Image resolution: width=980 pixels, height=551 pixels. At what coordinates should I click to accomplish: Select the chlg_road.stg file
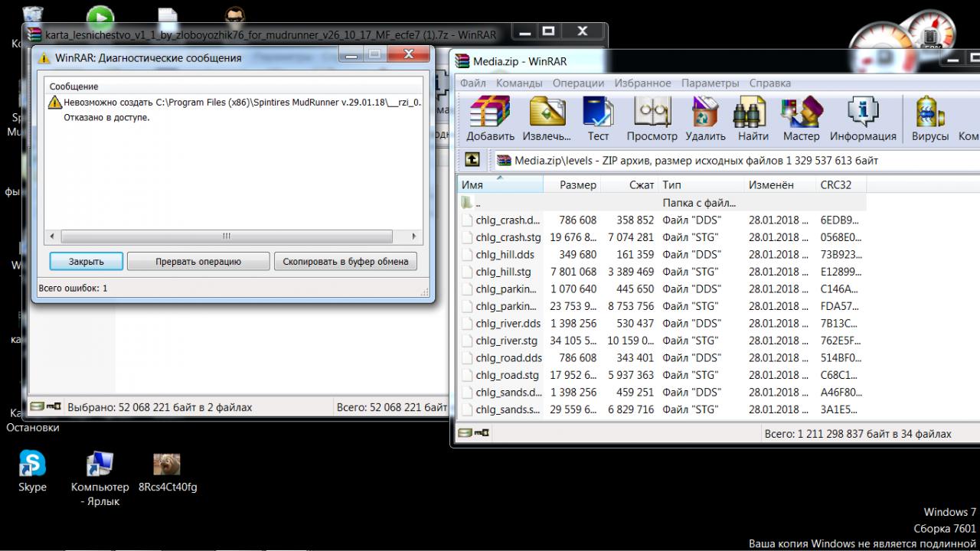tap(662, 375)
